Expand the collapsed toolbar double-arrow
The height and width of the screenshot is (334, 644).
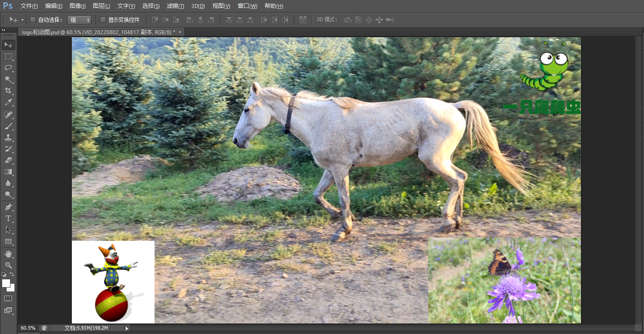(4, 30)
